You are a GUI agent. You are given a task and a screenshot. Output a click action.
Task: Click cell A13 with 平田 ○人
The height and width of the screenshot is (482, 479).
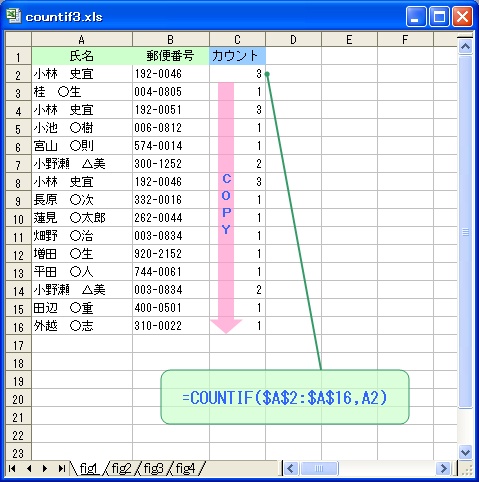click(82, 272)
